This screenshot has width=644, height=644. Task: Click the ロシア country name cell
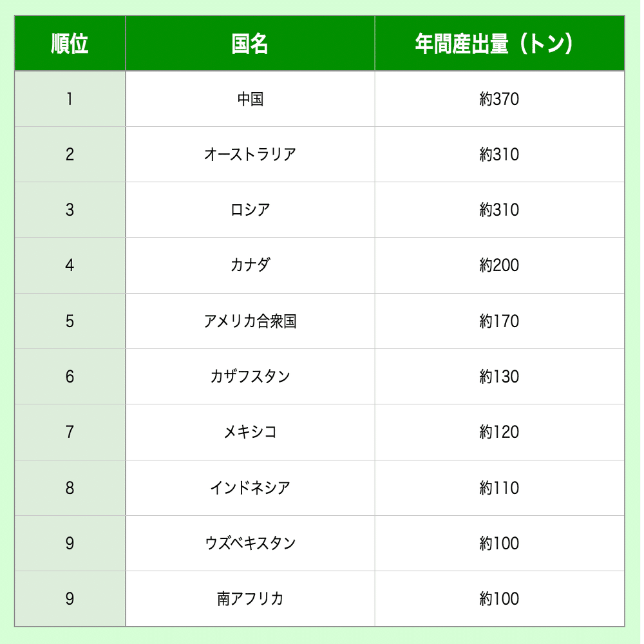[x=250, y=210]
